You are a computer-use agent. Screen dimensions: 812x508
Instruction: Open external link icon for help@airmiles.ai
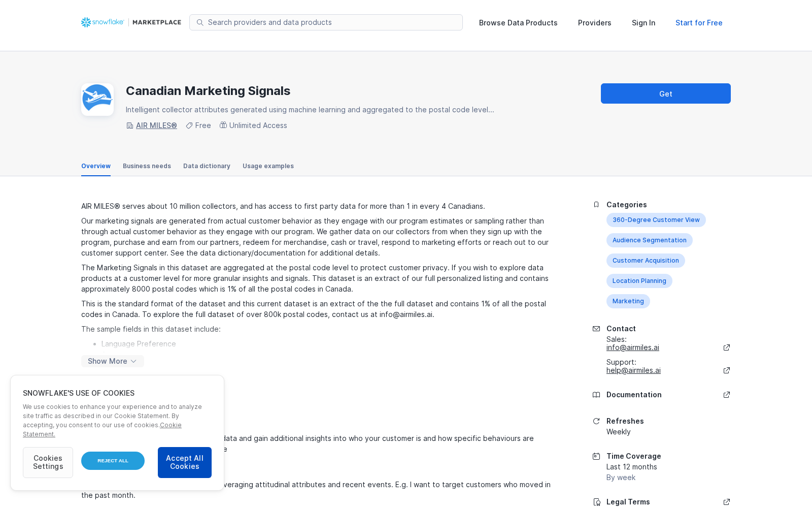(727, 370)
